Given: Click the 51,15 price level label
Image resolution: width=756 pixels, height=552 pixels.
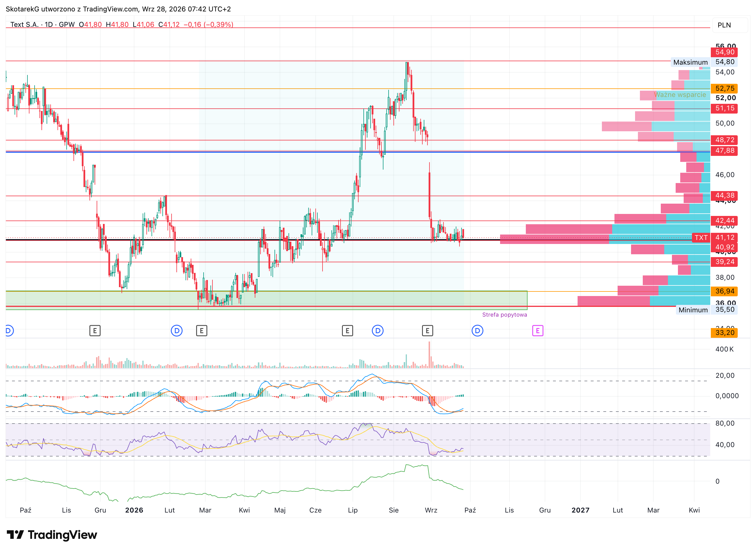Looking at the screenshot, I should click(x=724, y=108).
